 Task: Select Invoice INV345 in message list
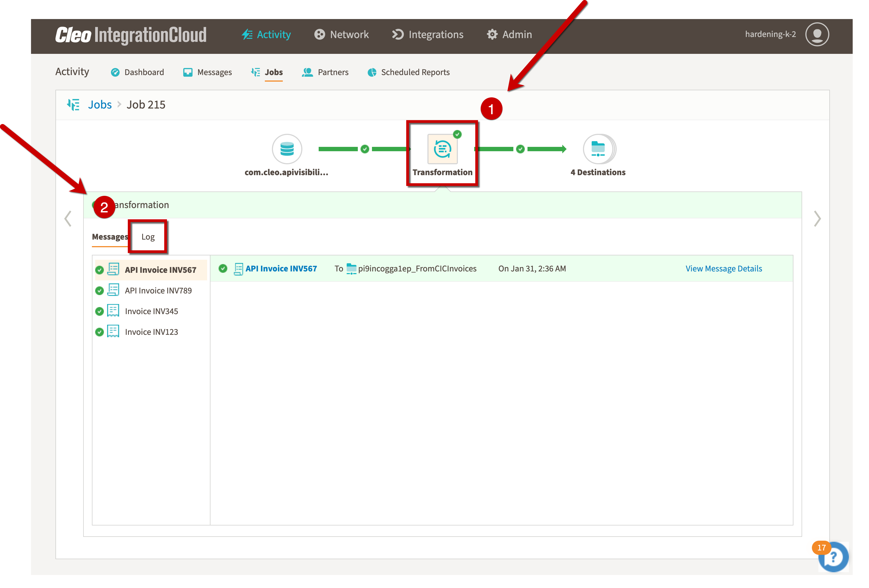point(151,311)
